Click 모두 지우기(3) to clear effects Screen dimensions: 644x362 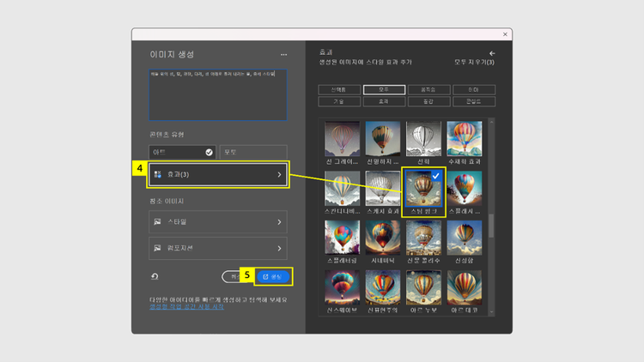pos(474,62)
